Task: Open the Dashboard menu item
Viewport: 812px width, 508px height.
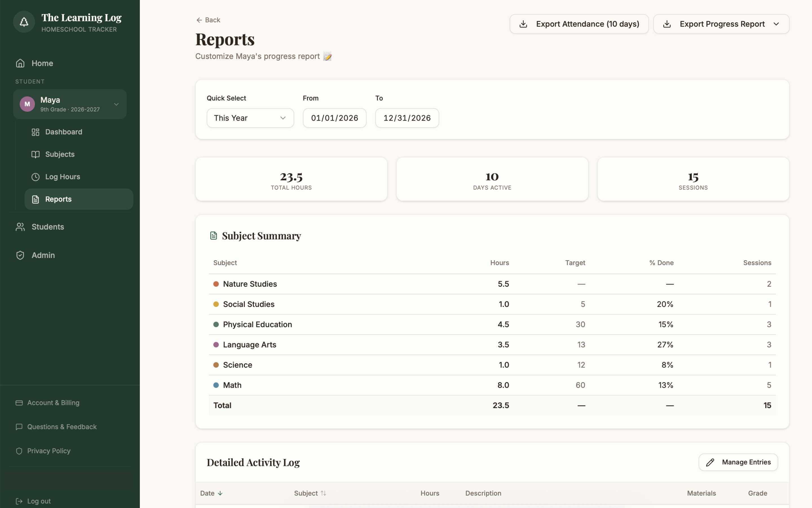Action: pyautogui.click(x=79, y=132)
